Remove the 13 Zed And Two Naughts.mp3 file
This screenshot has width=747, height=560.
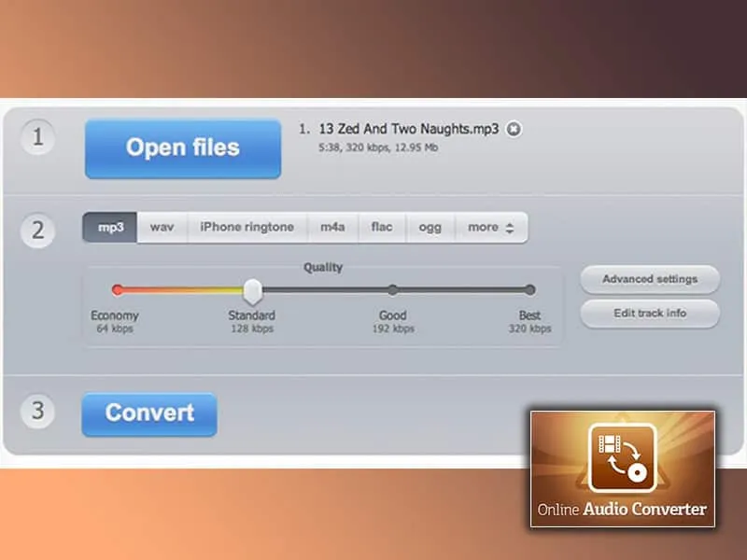(514, 129)
